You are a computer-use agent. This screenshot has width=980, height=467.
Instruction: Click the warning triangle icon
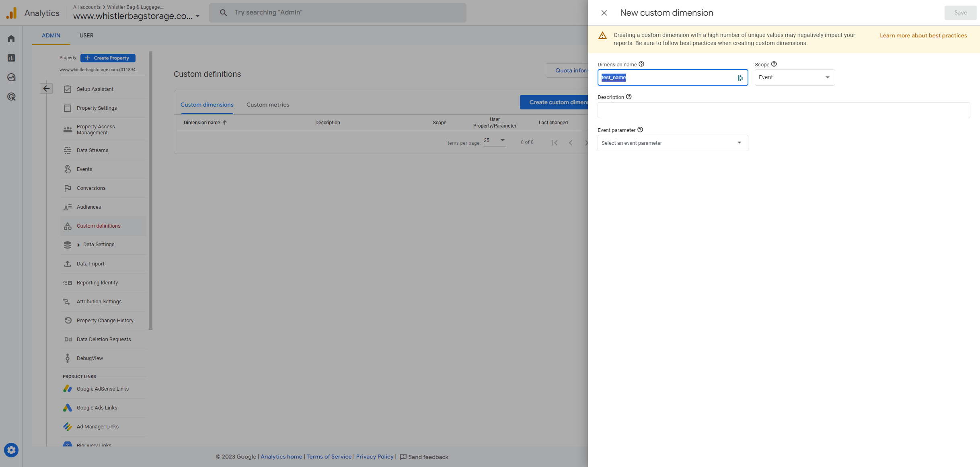(x=602, y=35)
